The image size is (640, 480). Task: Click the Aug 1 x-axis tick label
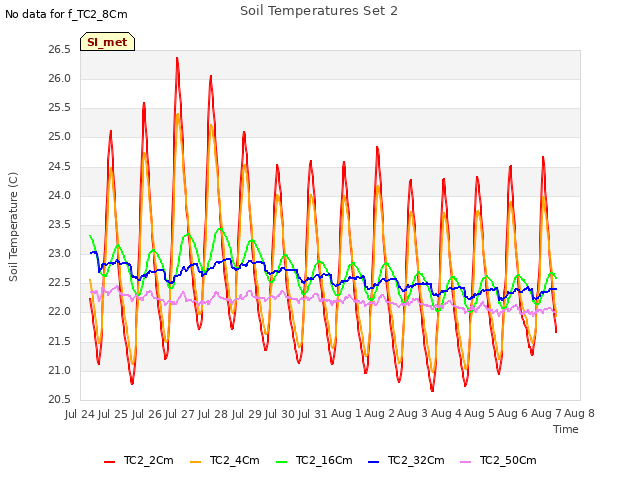(346, 414)
